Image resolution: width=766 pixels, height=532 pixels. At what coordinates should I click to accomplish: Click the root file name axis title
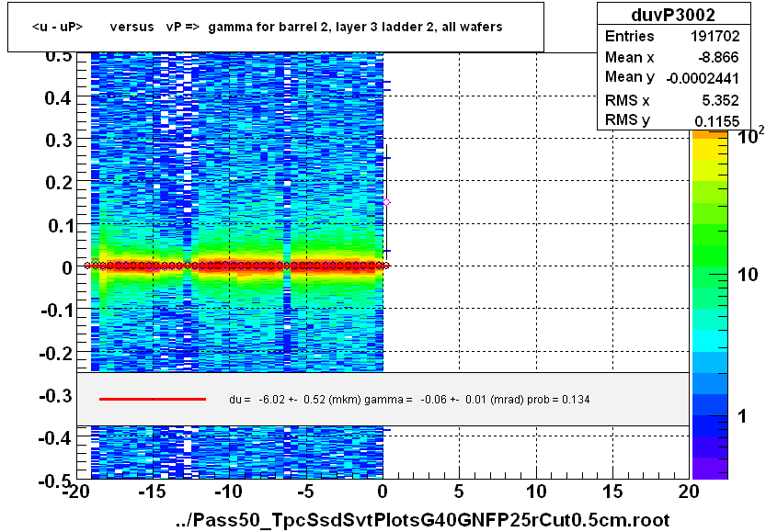[x=423, y=520]
